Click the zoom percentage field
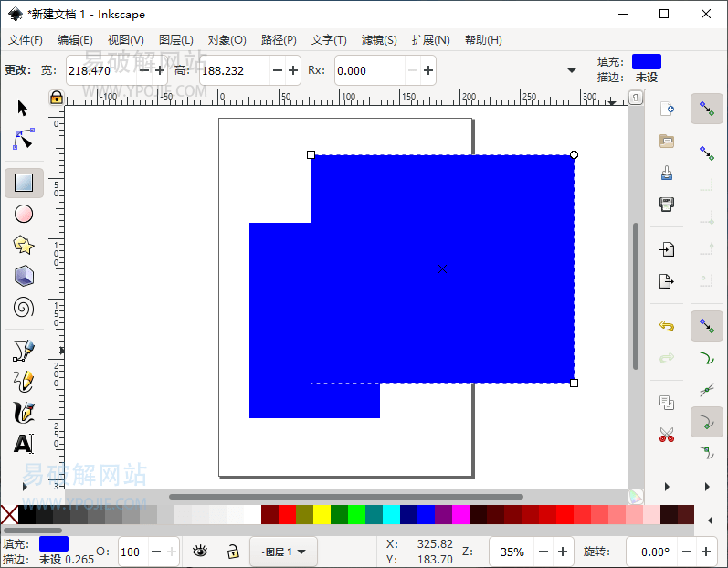 [x=512, y=552]
